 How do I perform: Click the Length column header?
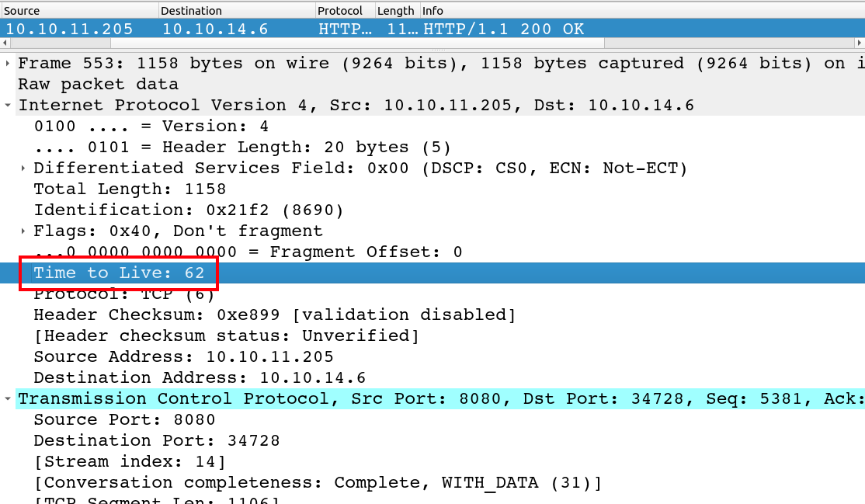tap(395, 11)
